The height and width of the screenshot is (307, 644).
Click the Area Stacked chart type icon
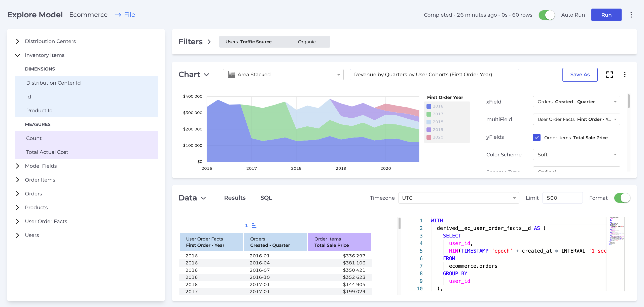click(x=231, y=74)
